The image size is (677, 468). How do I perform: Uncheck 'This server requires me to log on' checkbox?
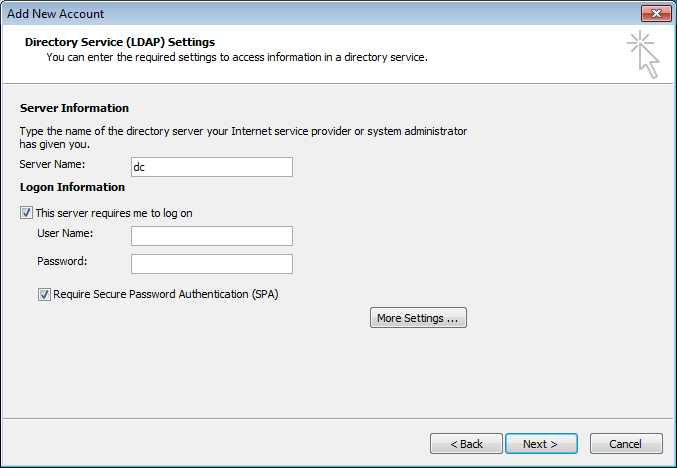coord(26,212)
